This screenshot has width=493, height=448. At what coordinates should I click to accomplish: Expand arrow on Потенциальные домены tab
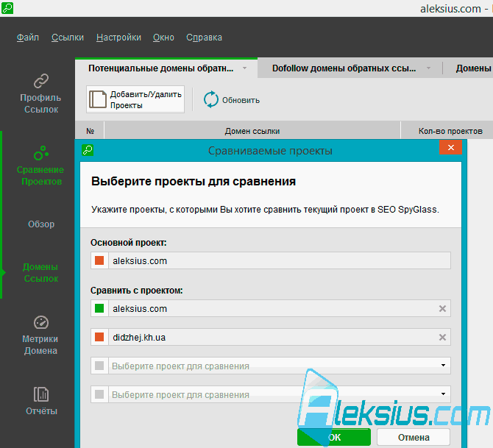pos(244,68)
